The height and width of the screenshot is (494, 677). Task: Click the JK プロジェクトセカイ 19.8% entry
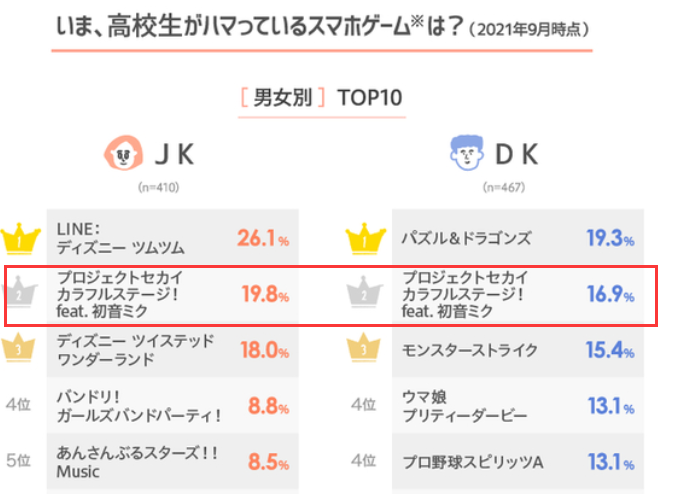[173, 294]
